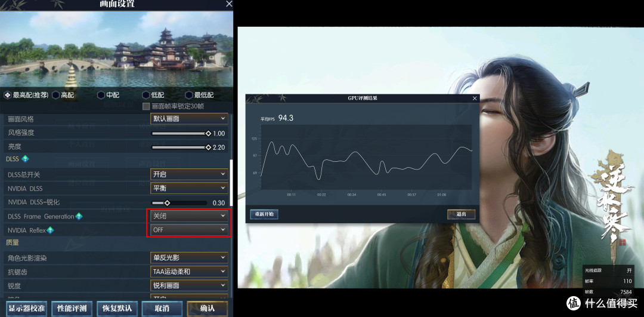This screenshot has height=317, width=644.
Task: Close the GPU评测结果 dialog
Action: (475, 99)
